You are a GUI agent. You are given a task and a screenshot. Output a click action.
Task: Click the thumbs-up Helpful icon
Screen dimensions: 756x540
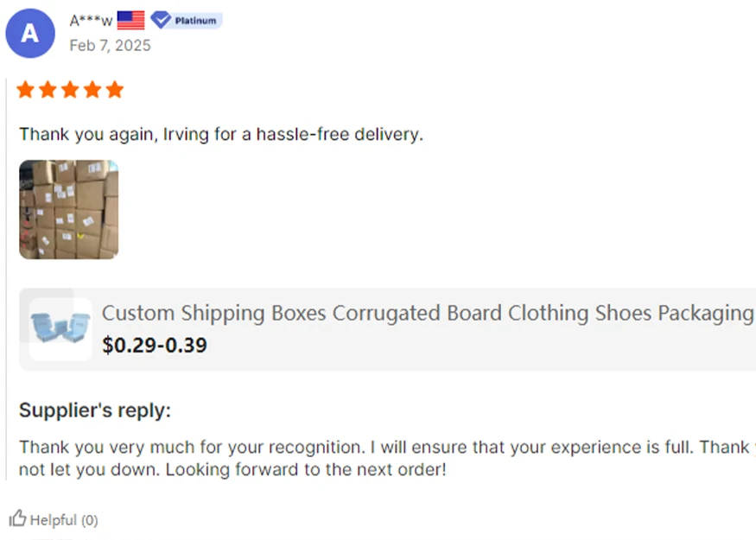pos(17,518)
